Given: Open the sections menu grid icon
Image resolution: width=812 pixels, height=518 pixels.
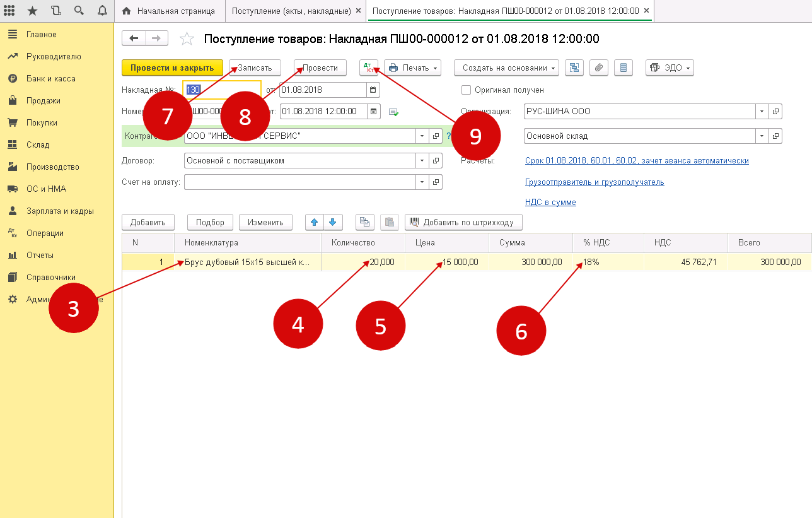Looking at the screenshot, I should 9,11.
